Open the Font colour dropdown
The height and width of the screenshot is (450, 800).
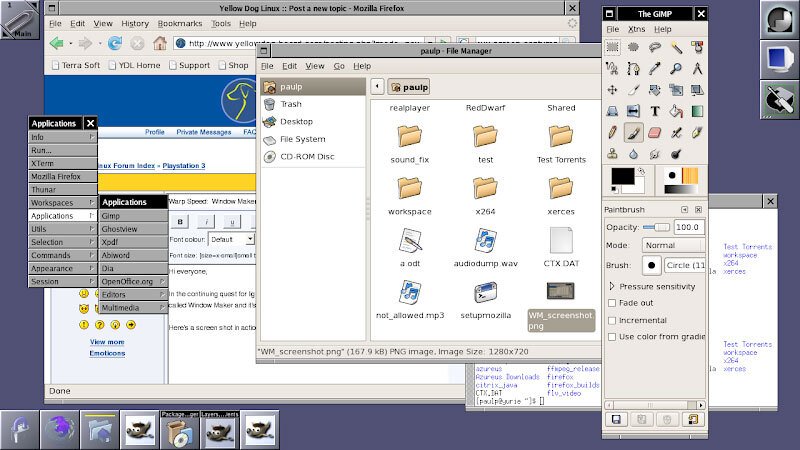[x=232, y=240]
